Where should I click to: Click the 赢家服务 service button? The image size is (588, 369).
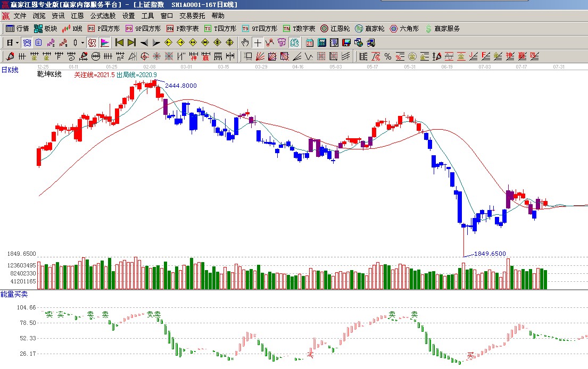[442, 29]
